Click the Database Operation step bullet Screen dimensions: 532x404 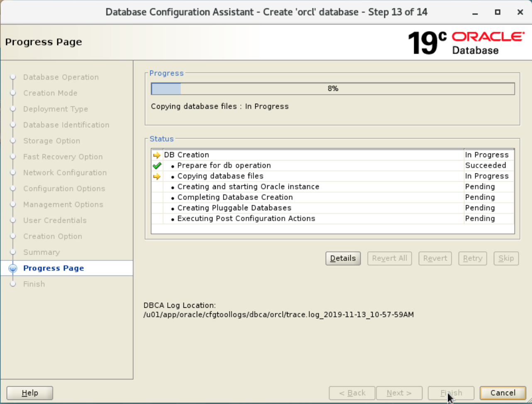coord(13,77)
